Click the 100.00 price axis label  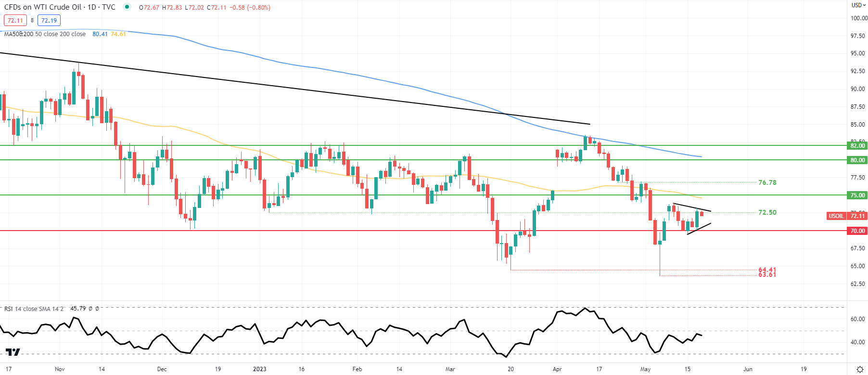click(x=859, y=18)
